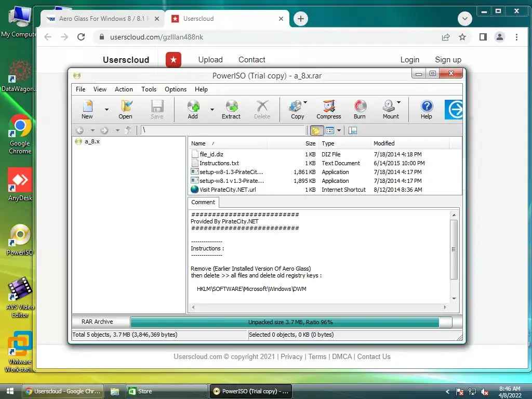
Task: Expand the Copy button dropdown arrow
Action: pos(305,102)
